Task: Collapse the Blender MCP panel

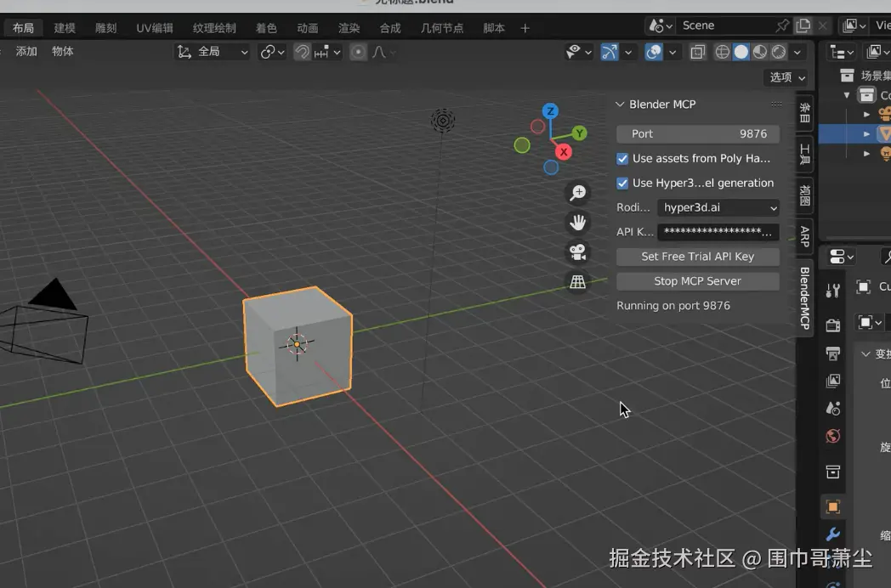Action: click(620, 105)
